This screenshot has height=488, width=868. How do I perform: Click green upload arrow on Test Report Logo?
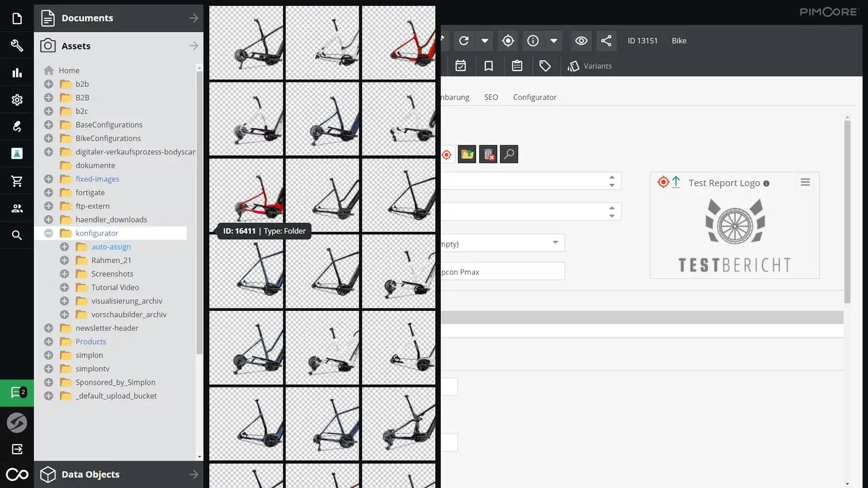[676, 182]
